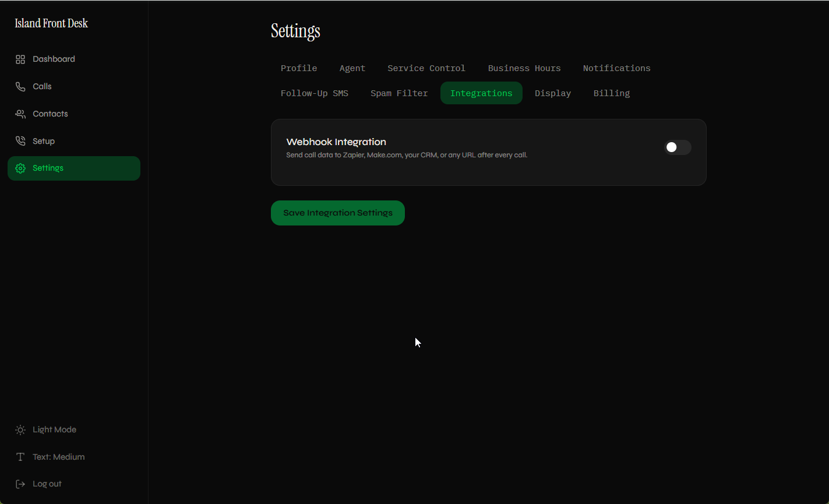
Task: Select the Setup phone-gear icon
Action: [20, 140]
